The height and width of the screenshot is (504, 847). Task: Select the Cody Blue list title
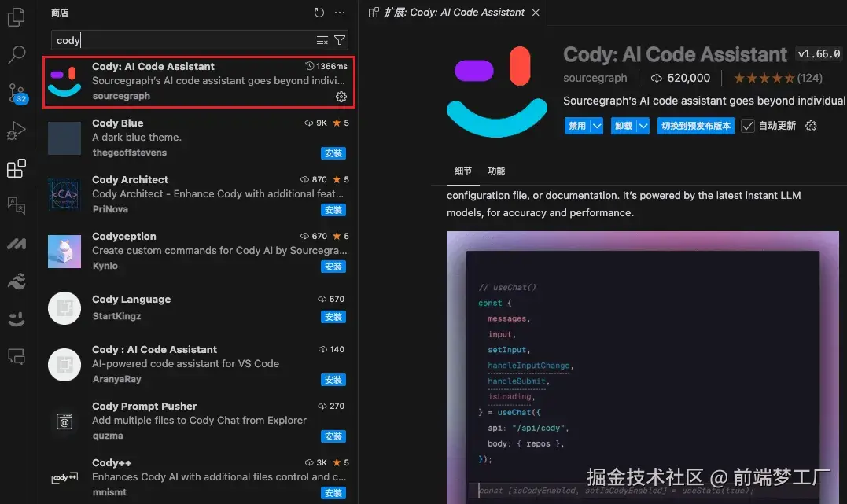coord(117,123)
